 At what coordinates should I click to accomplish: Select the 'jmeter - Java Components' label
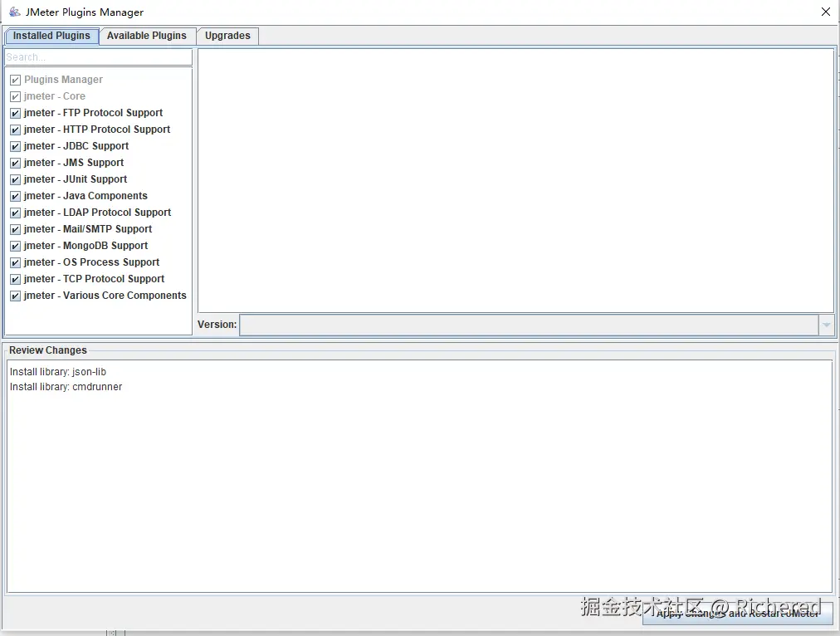[85, 196]
